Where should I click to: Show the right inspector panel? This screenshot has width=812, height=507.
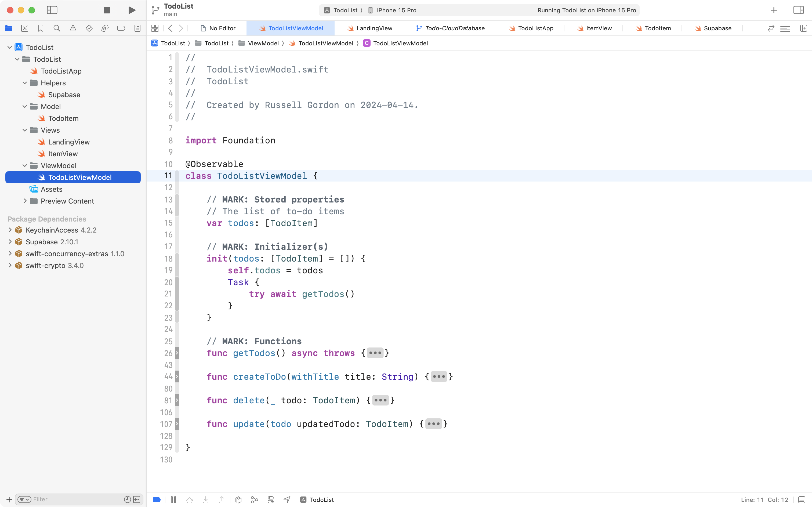point(798,10)
